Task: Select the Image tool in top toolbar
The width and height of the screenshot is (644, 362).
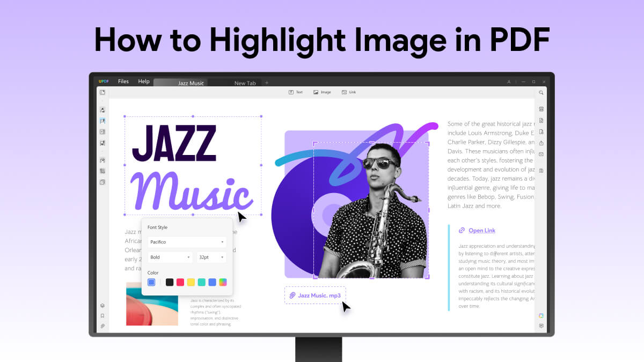Action: 322,92
